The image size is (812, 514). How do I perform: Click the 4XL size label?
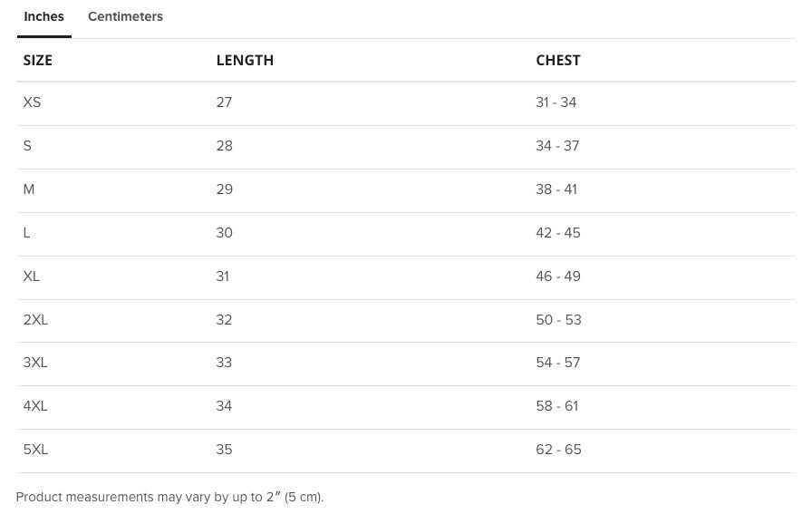[x=35, y=406]
